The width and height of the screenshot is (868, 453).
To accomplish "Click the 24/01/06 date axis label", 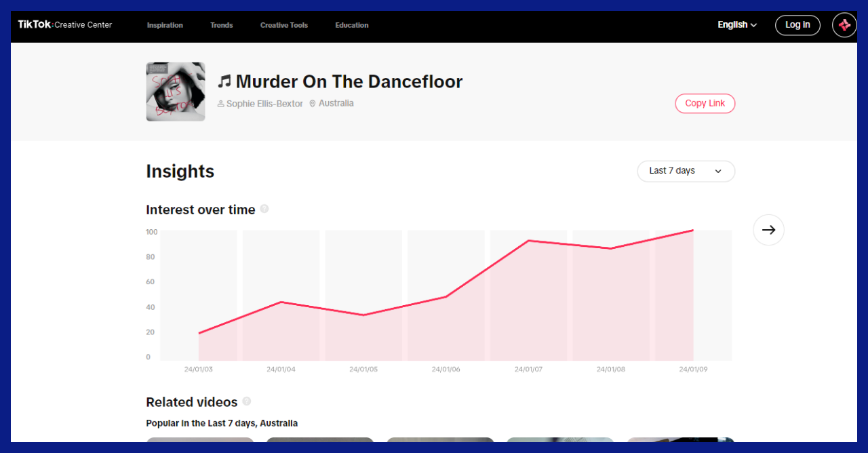I will click(x=446, y=370).
